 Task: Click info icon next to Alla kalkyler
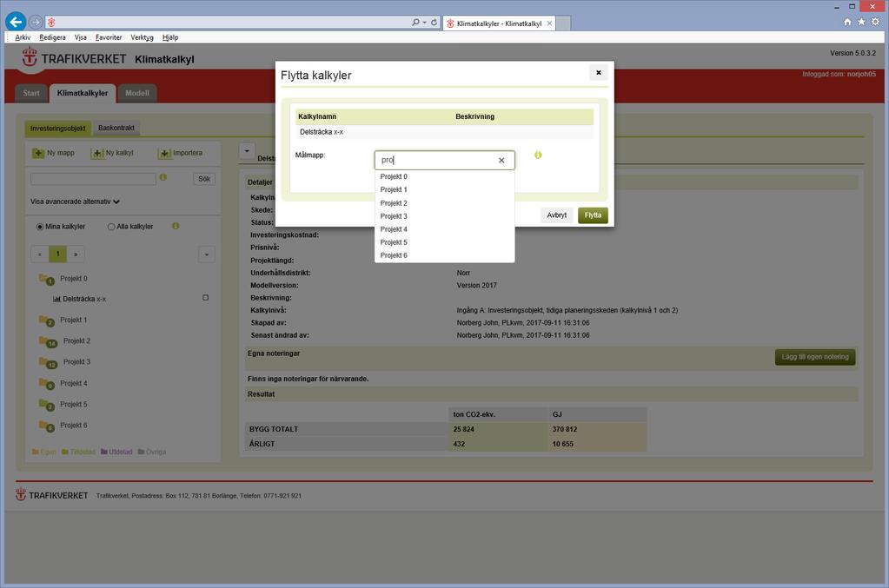(x=176, y=226)
